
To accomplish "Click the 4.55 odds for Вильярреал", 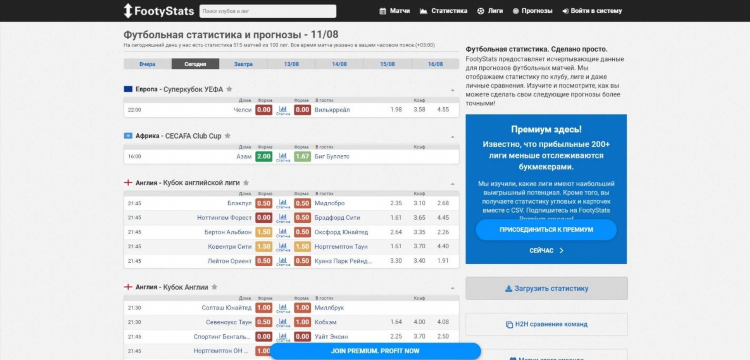I will tap(443, 110).
